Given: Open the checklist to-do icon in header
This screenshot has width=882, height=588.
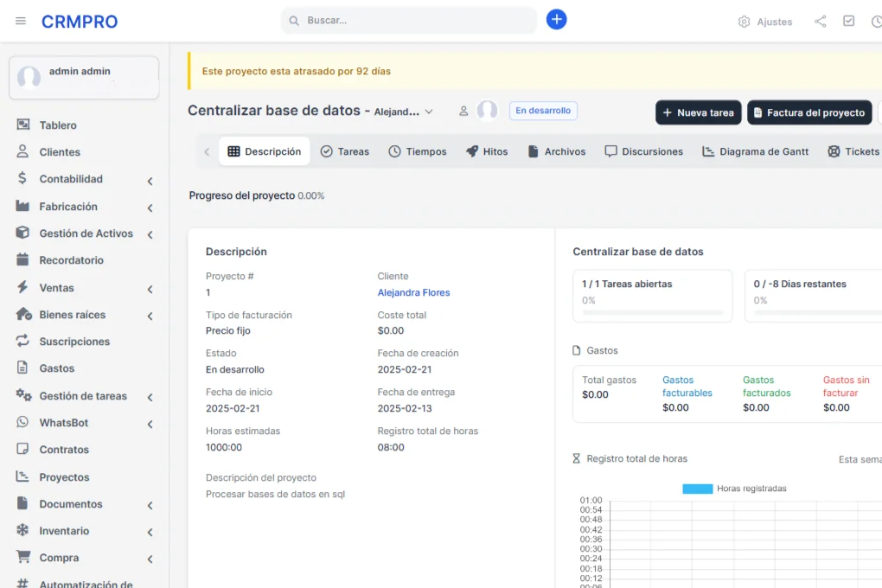Looking at the screenshot, I should [849, 21].
